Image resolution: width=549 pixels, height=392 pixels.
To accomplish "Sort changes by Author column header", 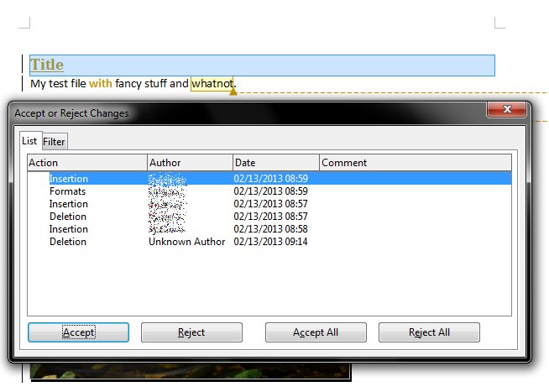I will (x=190, y=162).
